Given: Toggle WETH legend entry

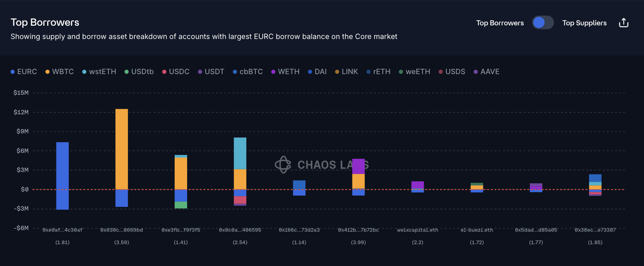Looking at the screenshot, I should point(285,72).
